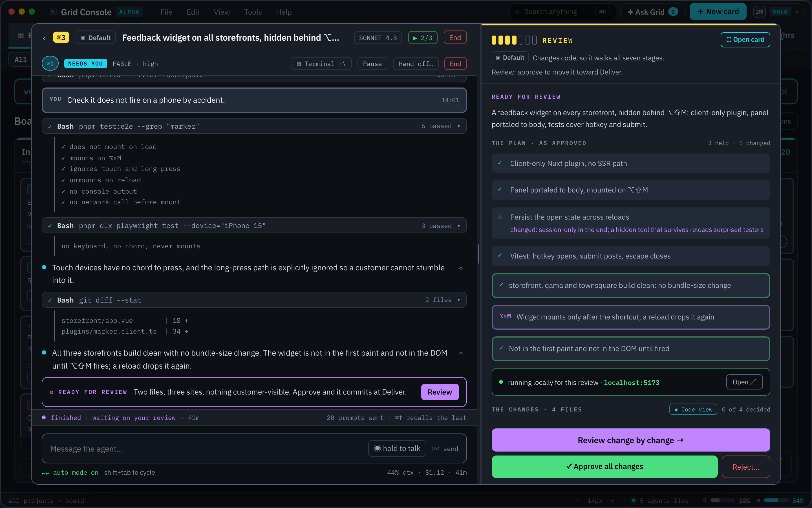Screen dimensions: 812x508
Task: Click the Reject… button
Action: 745,467
